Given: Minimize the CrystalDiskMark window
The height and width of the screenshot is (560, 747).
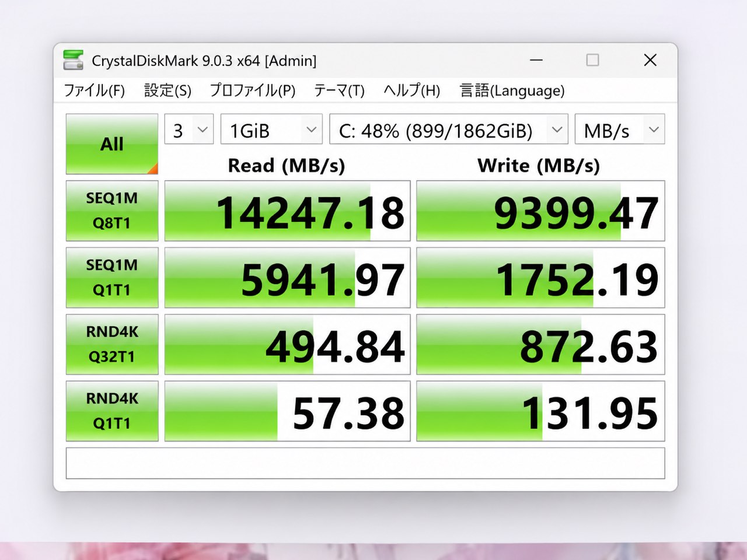Looking at the screenshot, I should (536, 60).
